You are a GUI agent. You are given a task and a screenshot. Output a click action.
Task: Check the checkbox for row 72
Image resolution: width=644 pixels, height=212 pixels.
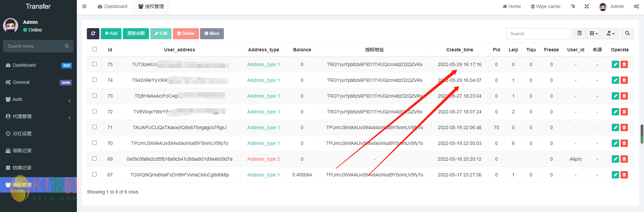tap(94, 111)
